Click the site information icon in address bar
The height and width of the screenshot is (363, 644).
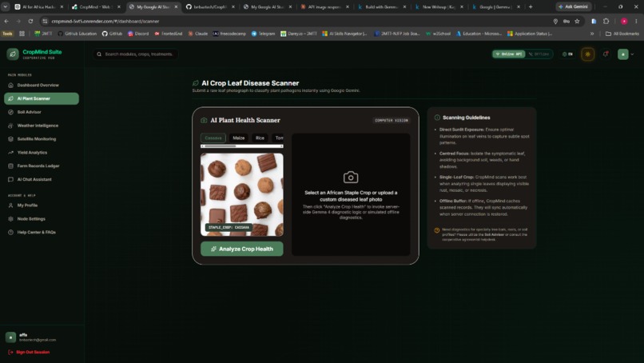[x=46, y=21]
